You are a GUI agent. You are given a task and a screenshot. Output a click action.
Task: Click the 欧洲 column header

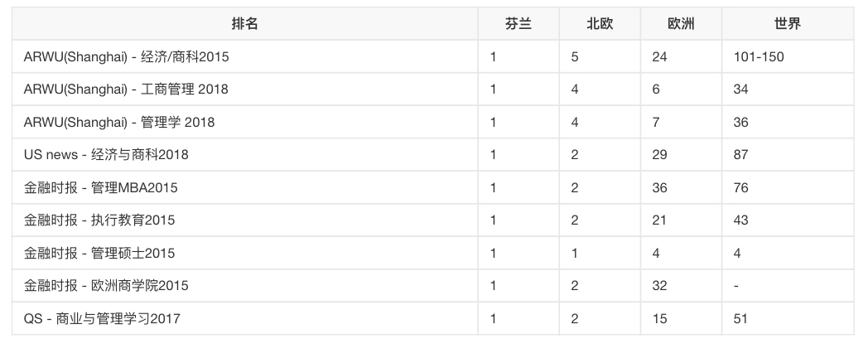coord(681,24)
